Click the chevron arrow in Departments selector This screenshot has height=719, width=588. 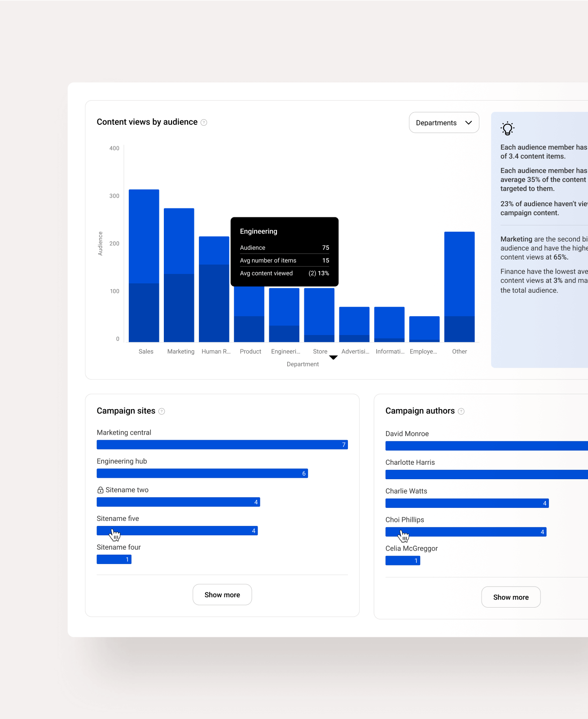click(x=469, y=123)
